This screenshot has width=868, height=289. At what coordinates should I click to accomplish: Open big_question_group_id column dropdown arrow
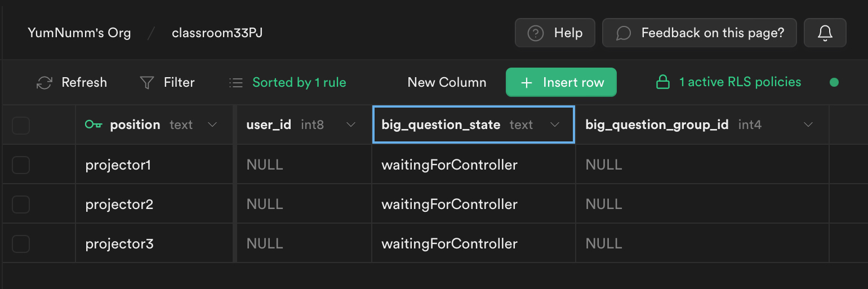point(808,125)
